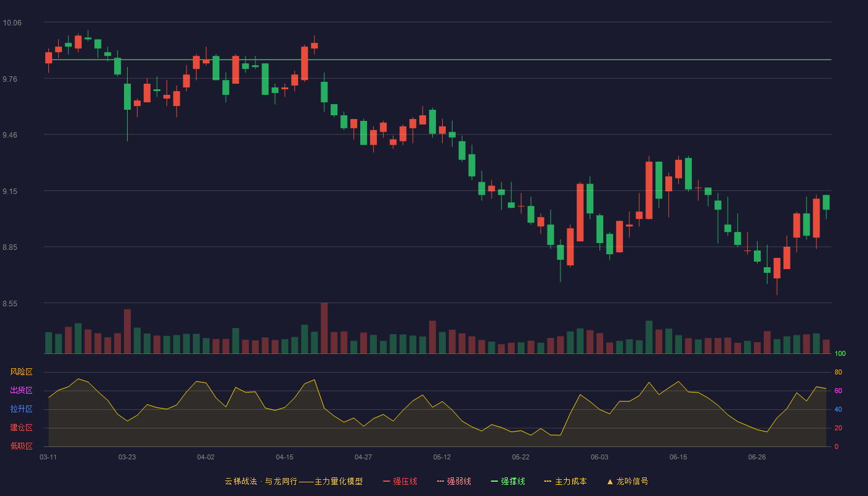Toggle the 强撑线 legend series
Image resolution: width=868 pixels, height=496 pixels.
508,481
